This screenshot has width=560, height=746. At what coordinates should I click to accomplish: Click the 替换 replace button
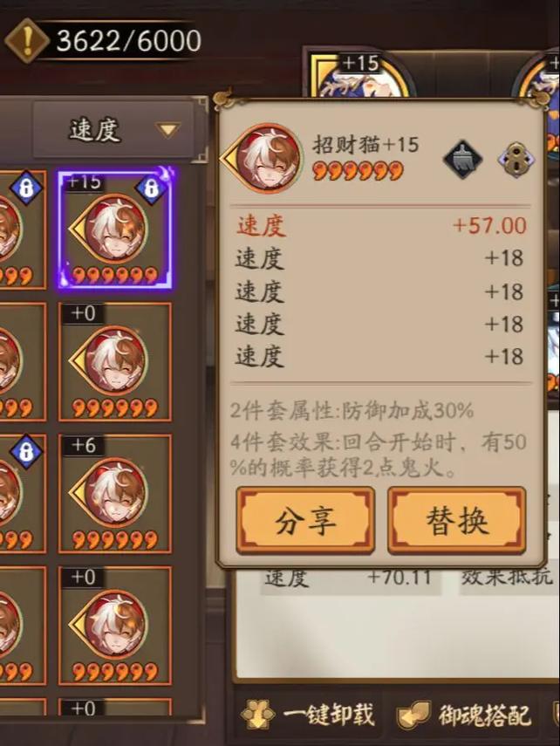tap(457, 521)
